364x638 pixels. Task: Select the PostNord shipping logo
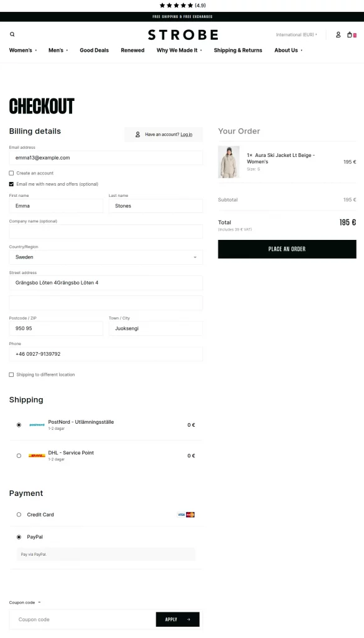37,424
